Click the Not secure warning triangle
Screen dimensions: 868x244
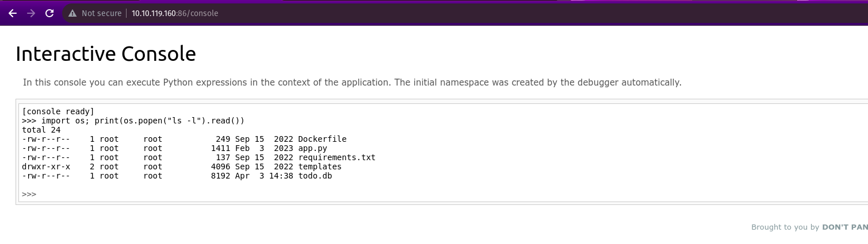point(72,13)
